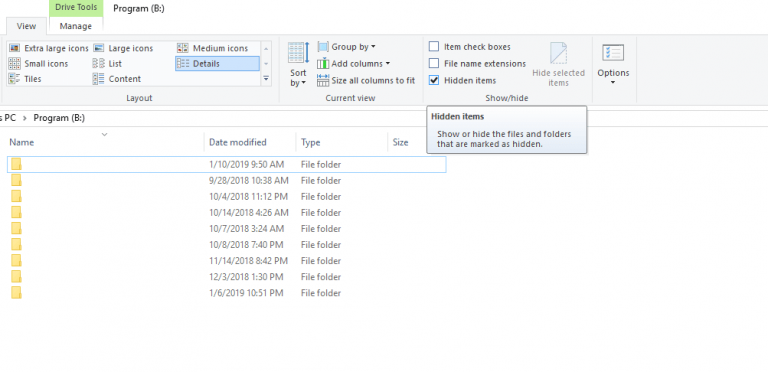Image resolution: width=768 pixels, height=372 pixels.
Task: Select Extra large icons layout
Action: tap(49, 48)
